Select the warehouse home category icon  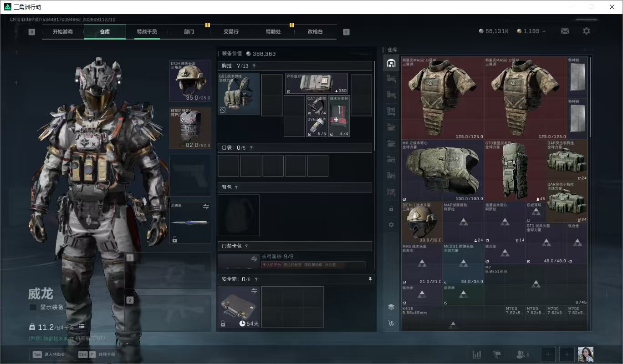[391, 63]
